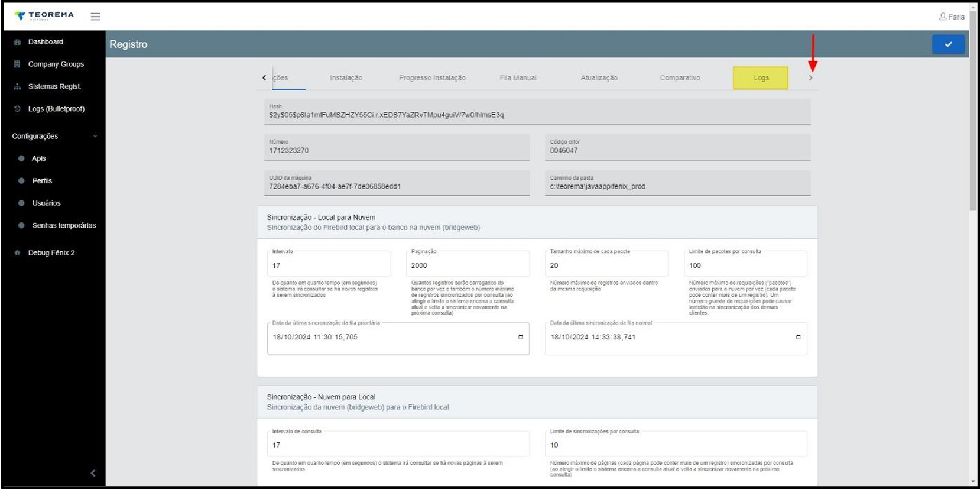Open Perfis under Configurações
980x489 pixels.
click(x=42, y=181)
